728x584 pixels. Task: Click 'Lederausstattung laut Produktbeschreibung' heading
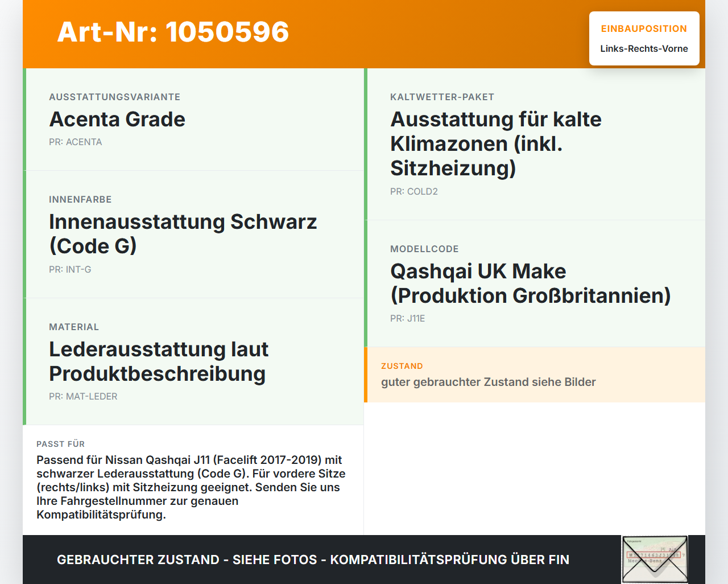(159, 361)
